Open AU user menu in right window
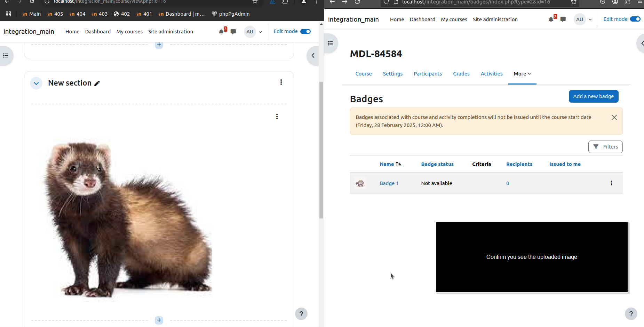This screenshot has height=327, width=644. coord(583,19)
